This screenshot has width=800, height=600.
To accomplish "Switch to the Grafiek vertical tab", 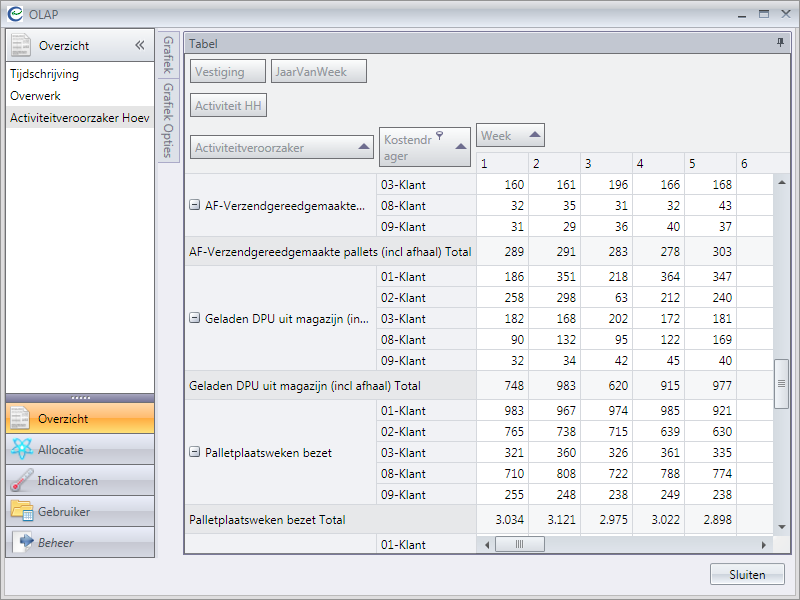I will point(168,56).
